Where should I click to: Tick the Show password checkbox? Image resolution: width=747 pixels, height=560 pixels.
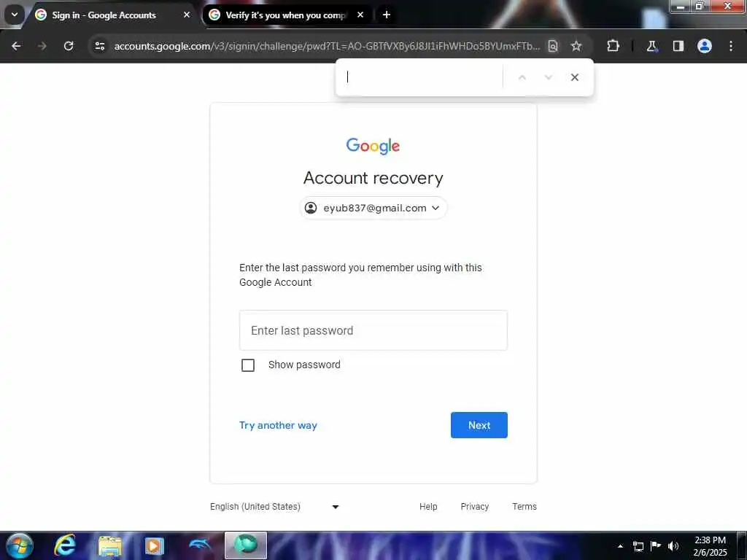248,365
